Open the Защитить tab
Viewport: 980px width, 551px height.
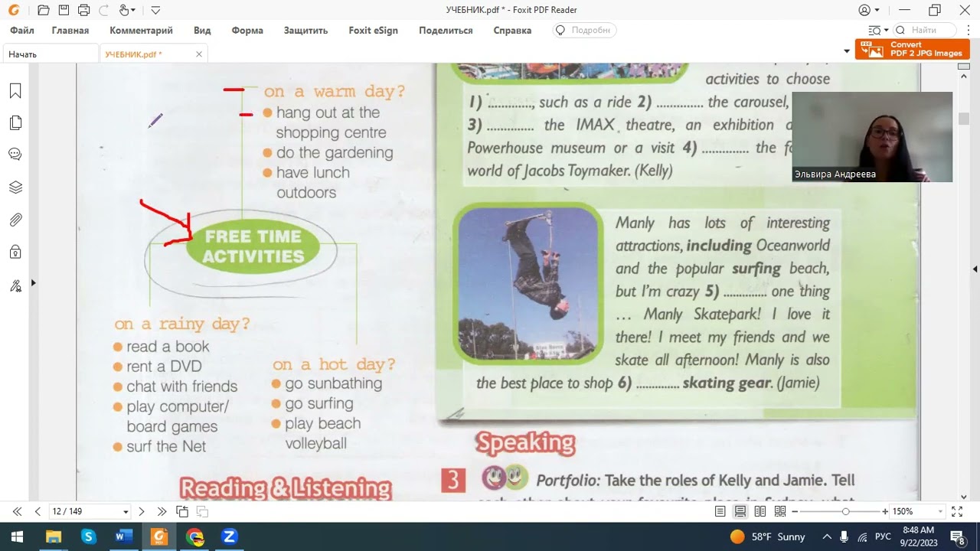[x=305, y=31]
